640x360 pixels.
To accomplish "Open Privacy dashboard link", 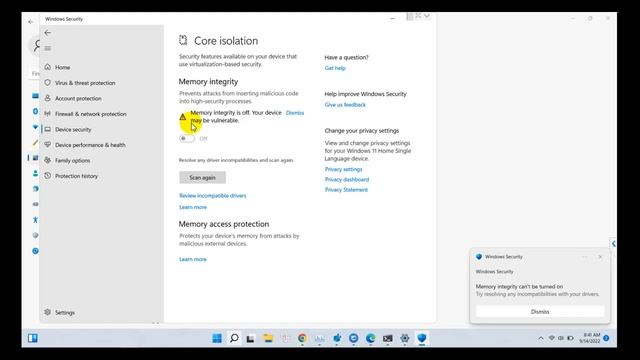I will point(347,180).
